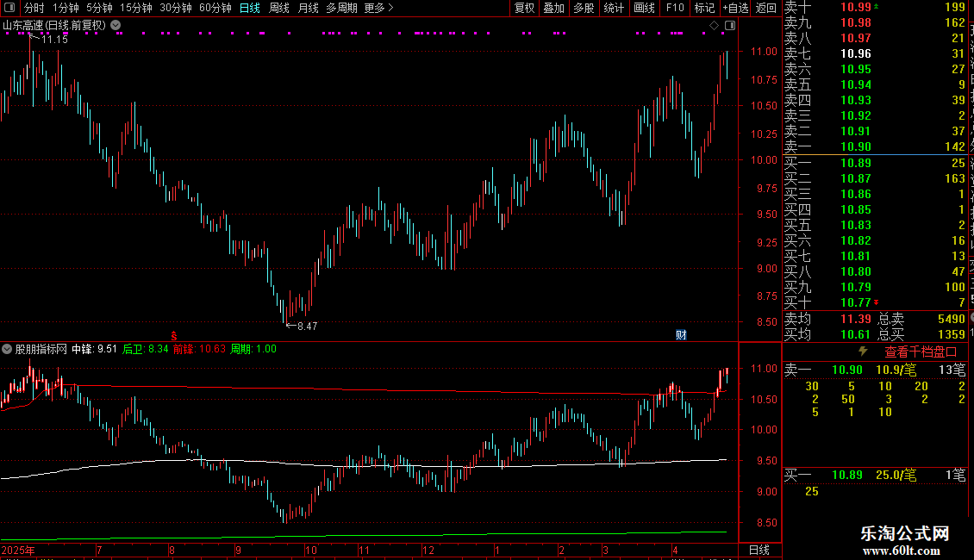Open the 统计 statistics tool
This screenshot has width=974, height=560.
click(614, 8)
